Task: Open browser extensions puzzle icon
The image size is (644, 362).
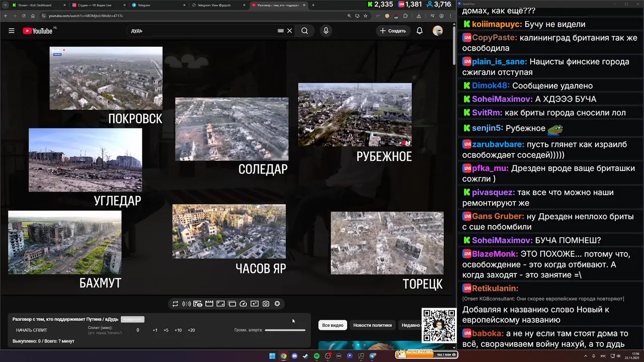Action: tap(406, 16)
